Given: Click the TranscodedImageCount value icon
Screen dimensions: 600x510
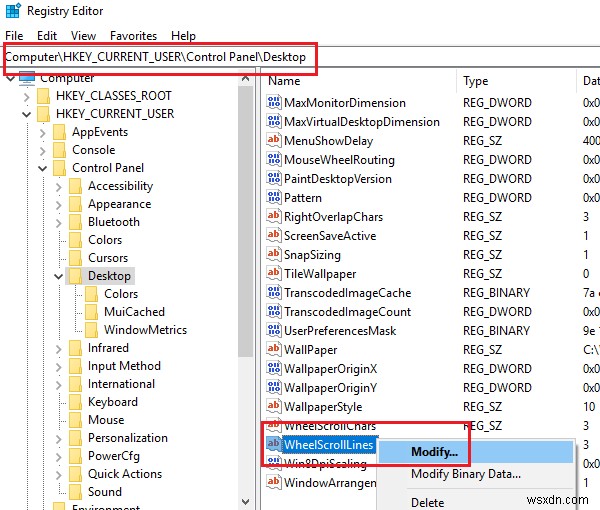Looking at the screenshot, I should (x=274, y=311).
